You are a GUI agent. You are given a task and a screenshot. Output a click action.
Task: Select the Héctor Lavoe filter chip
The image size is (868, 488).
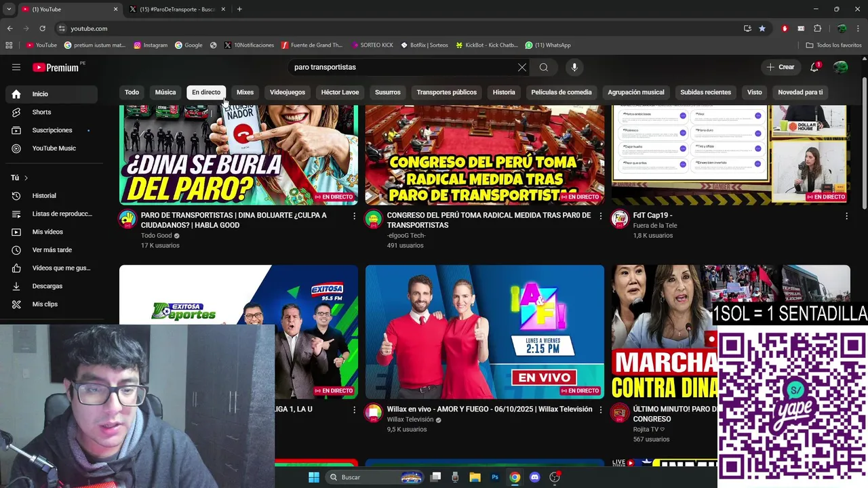[340, 92]
